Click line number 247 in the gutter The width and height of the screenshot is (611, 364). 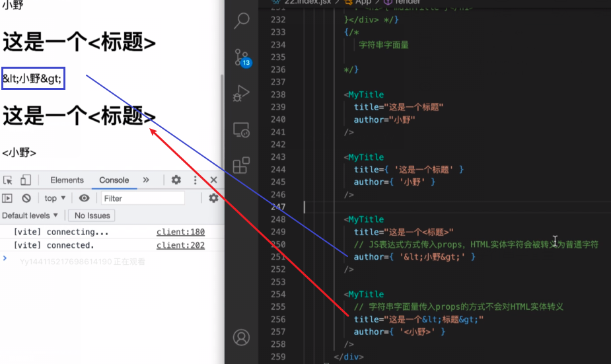(278, 207)
